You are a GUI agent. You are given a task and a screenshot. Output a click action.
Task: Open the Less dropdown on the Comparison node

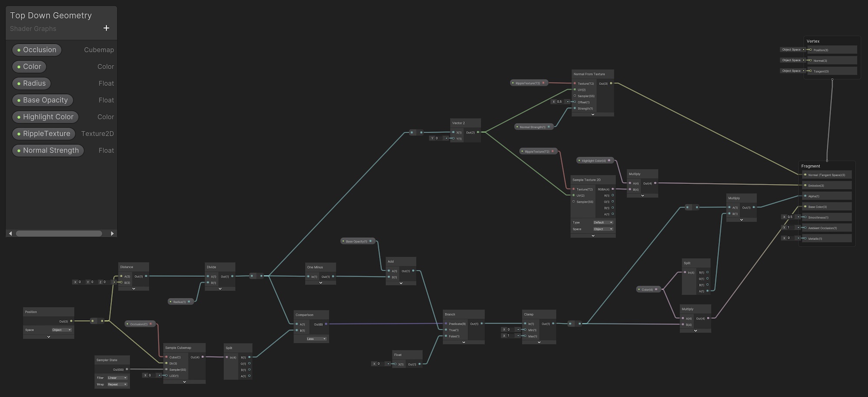316,339
